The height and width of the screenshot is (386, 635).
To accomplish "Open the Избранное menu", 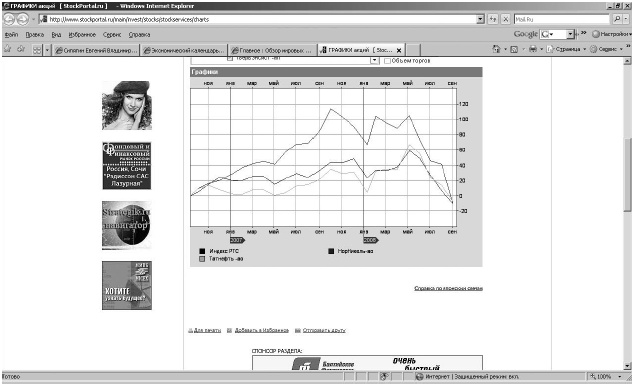I will click(x=82, y=35).
